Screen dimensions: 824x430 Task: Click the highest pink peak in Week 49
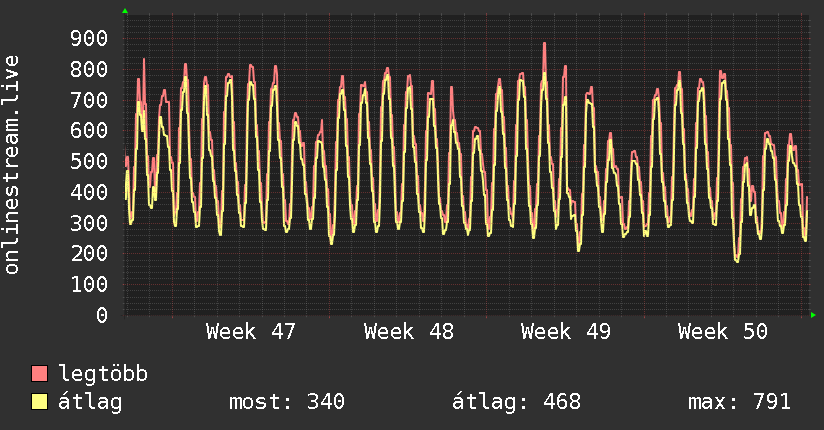pos(544,44)
